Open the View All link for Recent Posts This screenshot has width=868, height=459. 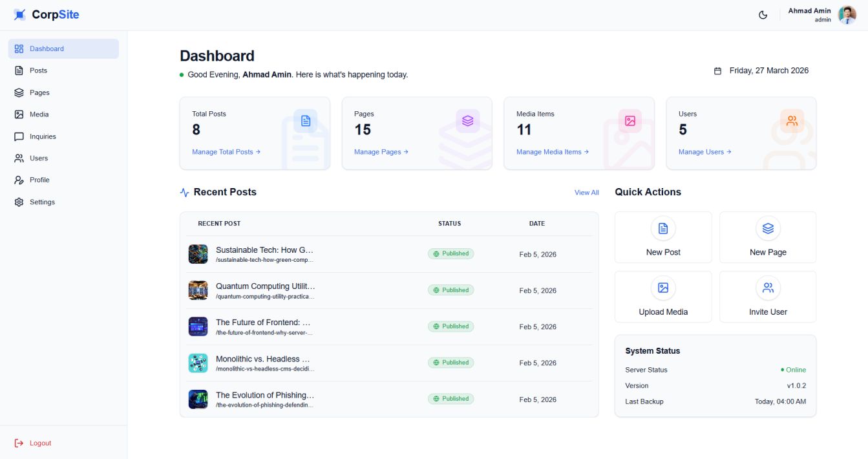coord(586,192)
